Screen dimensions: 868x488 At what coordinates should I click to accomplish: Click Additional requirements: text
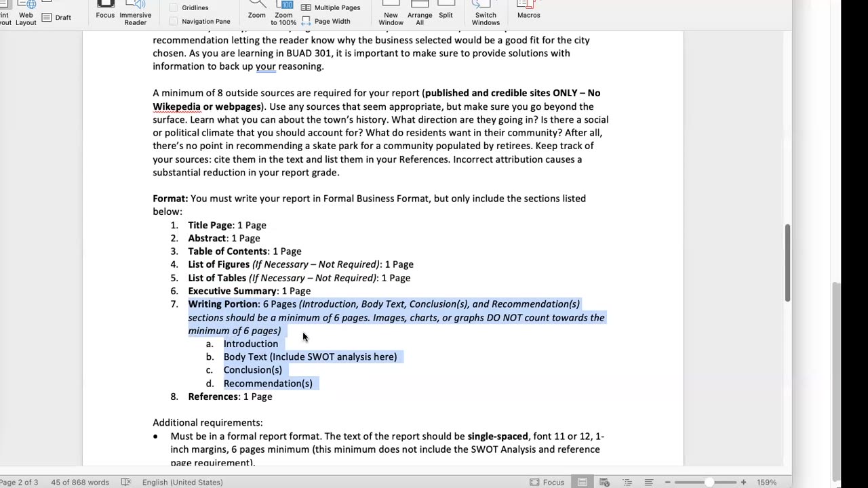pyautogui.click(x=208, y=423)
